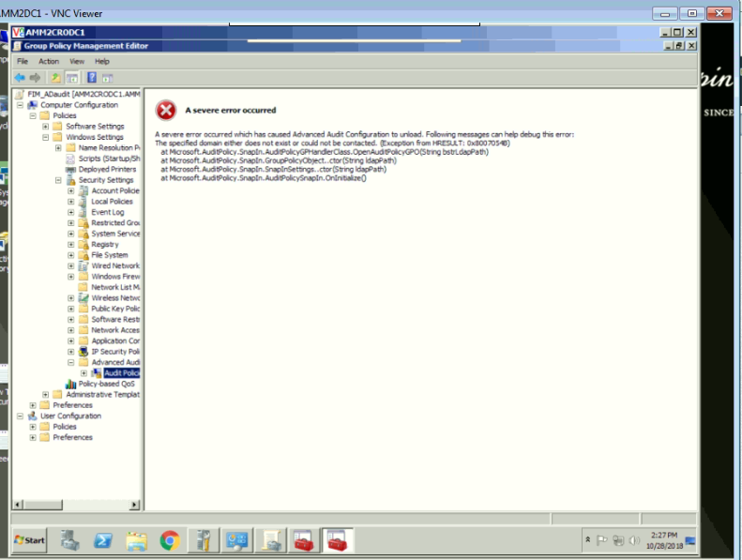The image size is (742, 560).
Task: Click tree pane scroll right arrow
Action: tap(134, 505)
